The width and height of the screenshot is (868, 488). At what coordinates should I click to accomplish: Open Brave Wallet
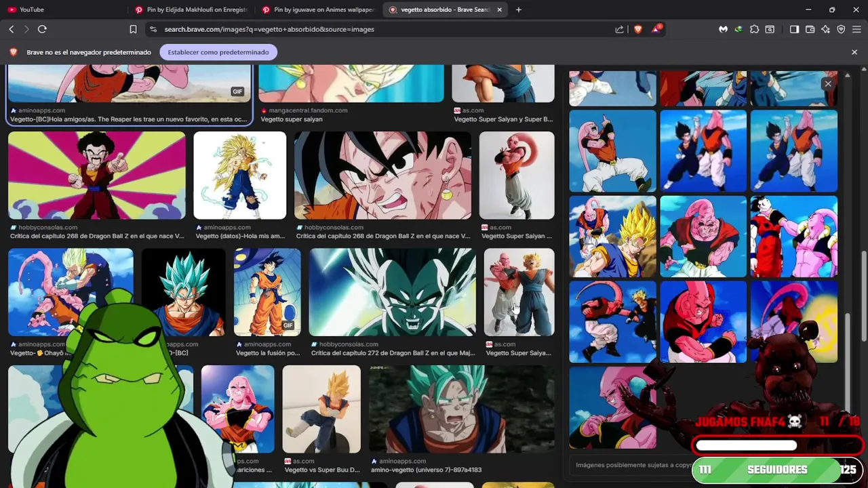point(810,29)
